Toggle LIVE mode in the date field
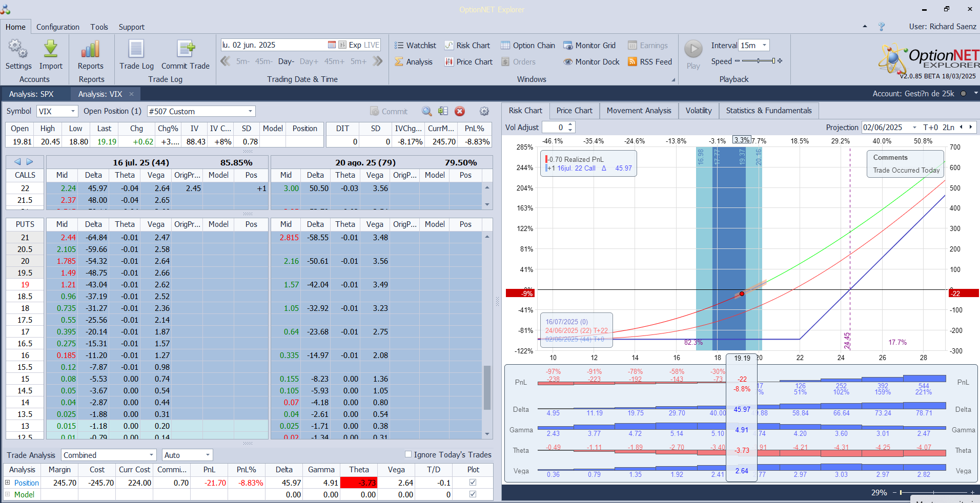 [x=372, y=45]
